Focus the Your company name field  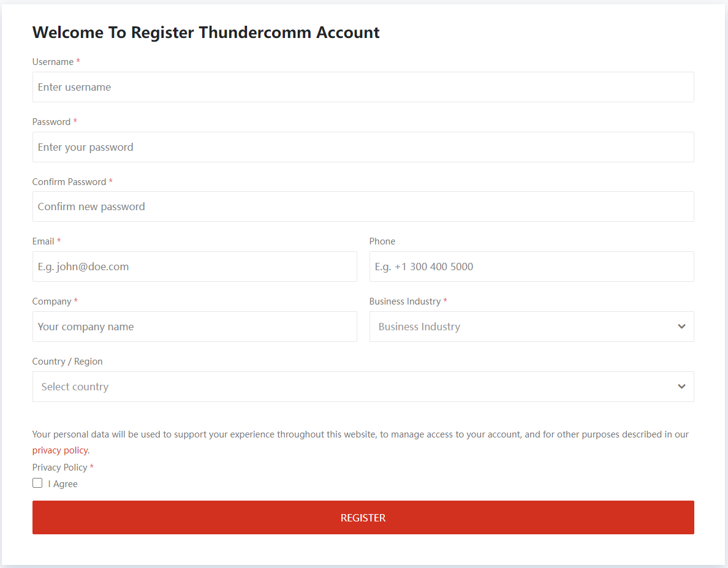tap(194, 327)
